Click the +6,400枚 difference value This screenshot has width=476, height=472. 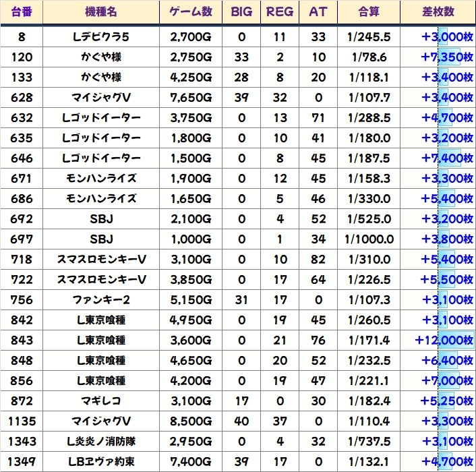click(447, 361)
